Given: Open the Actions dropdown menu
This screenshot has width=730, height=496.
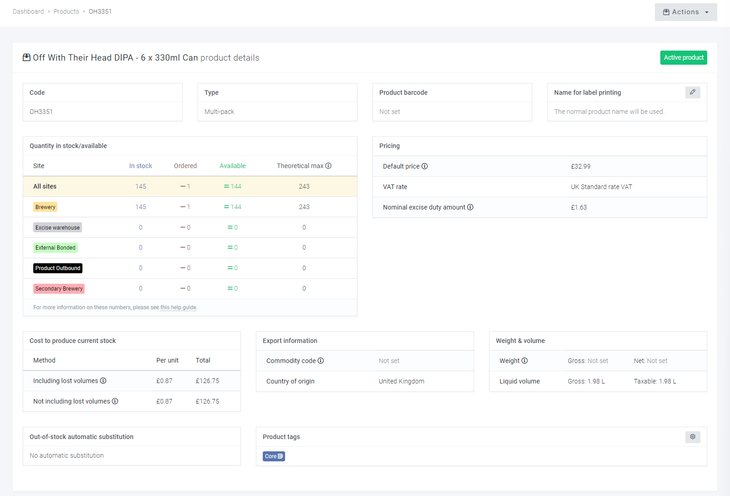Looking at the screenshot, I should tap(685, 12).
